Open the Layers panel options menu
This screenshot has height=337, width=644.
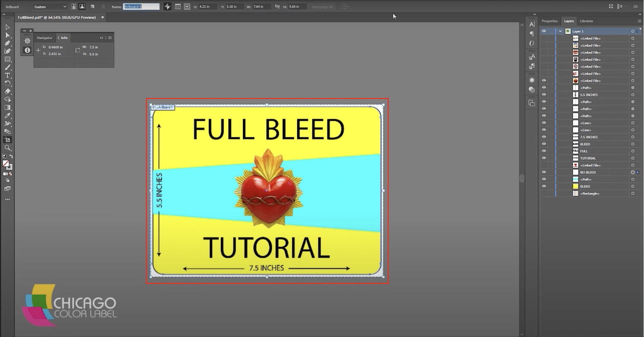[x=639, y=21]
